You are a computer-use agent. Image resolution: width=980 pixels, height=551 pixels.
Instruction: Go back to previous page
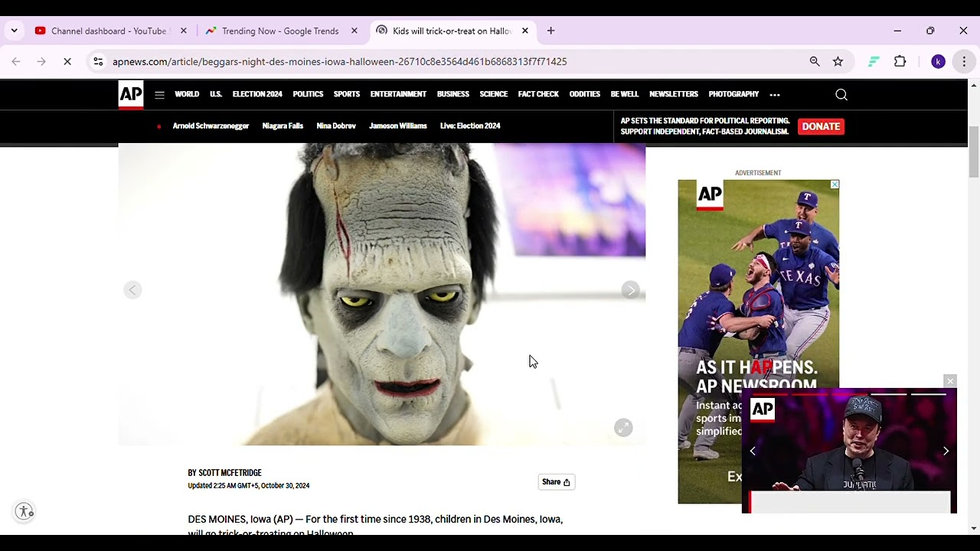(16, 61)
